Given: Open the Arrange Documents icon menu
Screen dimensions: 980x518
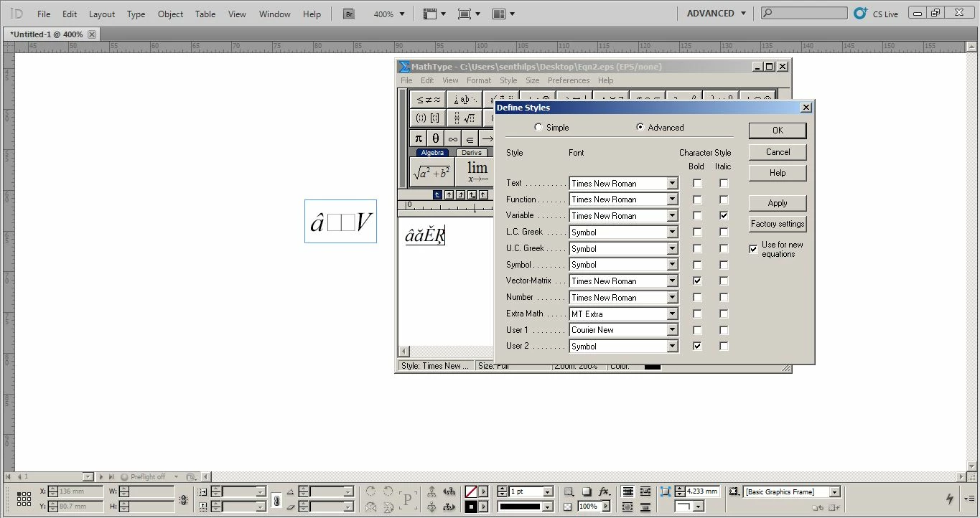Looking at the screenshot, I should [x=503, y=14].
